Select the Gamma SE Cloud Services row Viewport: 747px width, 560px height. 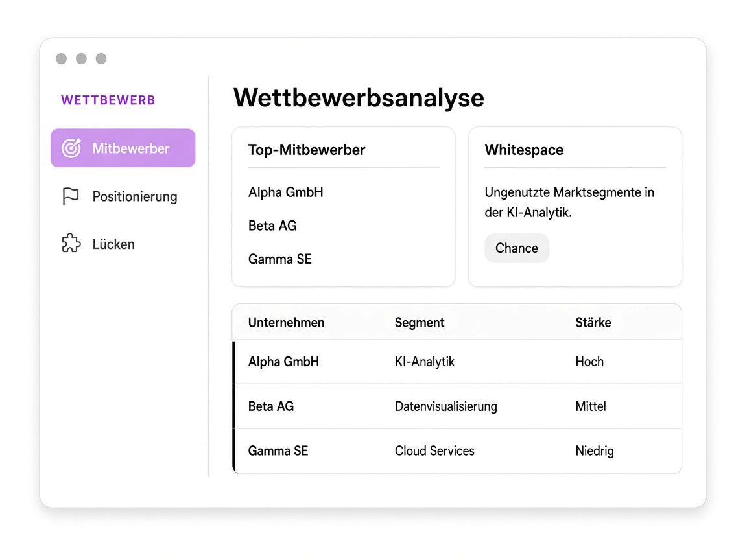(457, 451)
